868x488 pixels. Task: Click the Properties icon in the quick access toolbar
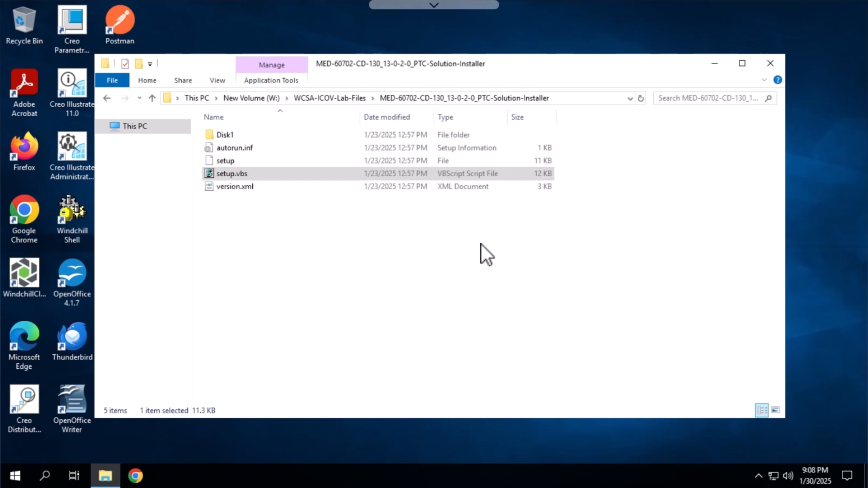[125, 64]
